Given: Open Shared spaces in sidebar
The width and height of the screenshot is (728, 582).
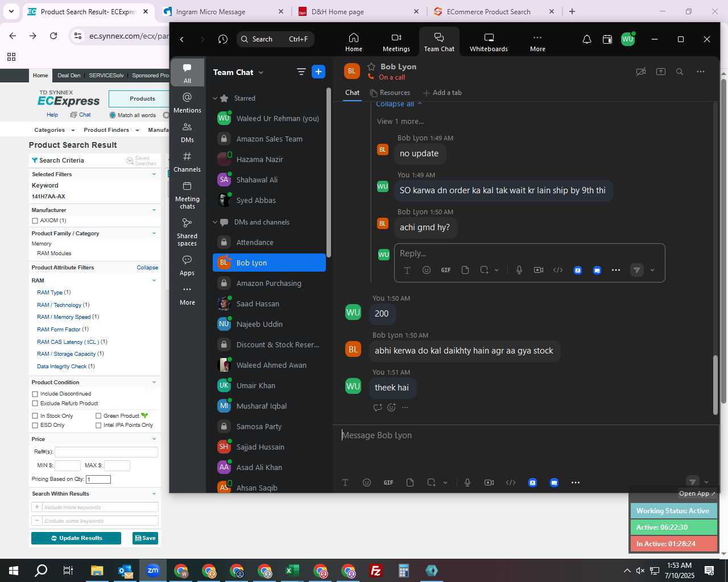Looking at the screenshot, I should (187, 232).
